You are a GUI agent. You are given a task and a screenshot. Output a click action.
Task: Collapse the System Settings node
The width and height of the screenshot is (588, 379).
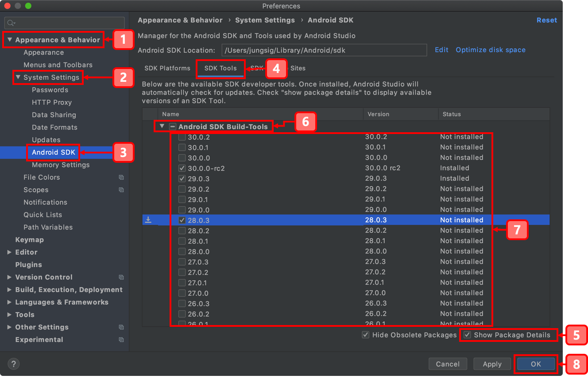tap(18, 77)
